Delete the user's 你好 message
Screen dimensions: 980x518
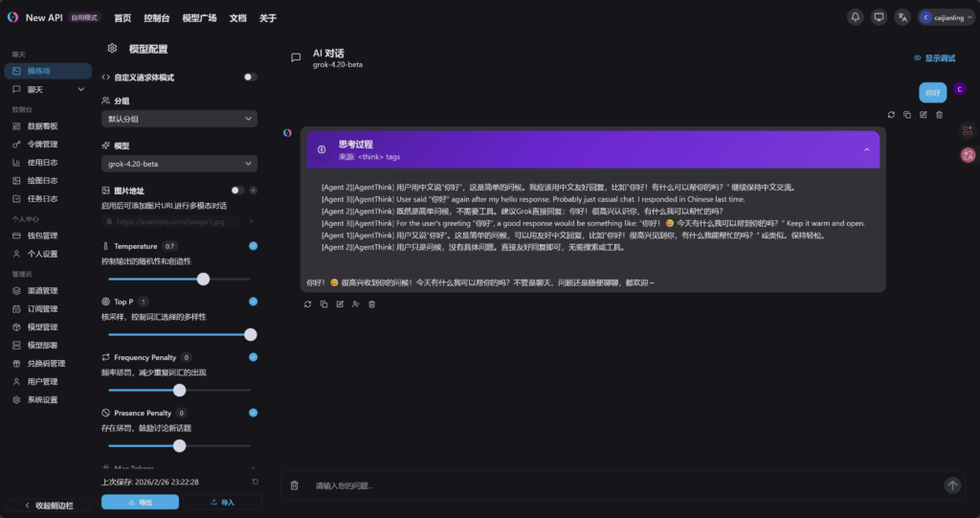[939, 115]
